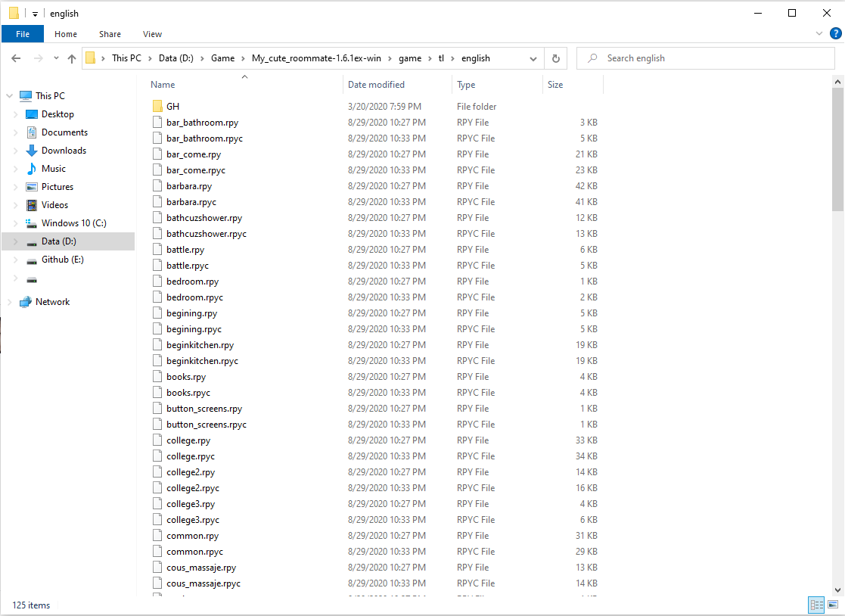845x616 pixels.
Task: Open Videos in navigation pane
Action: coord(54,205)
